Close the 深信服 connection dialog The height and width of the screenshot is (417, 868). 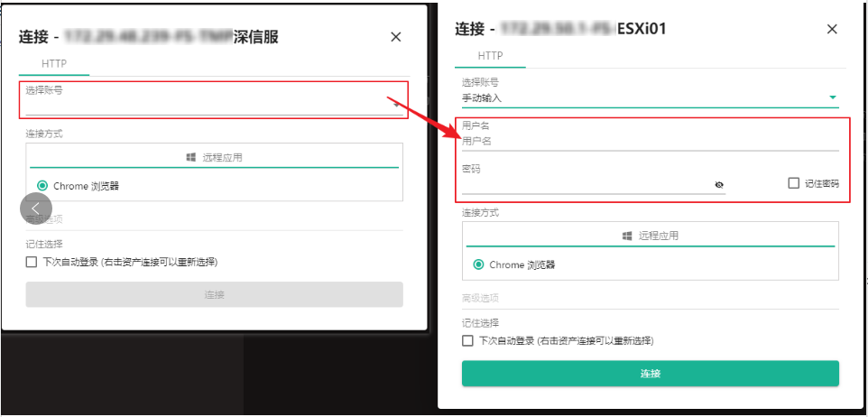[x=396, y=37]
